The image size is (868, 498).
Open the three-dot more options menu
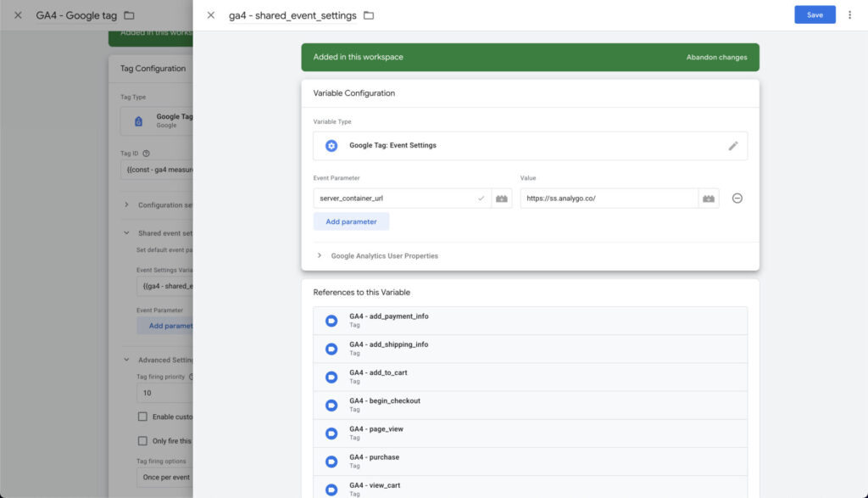pos(849,15)
